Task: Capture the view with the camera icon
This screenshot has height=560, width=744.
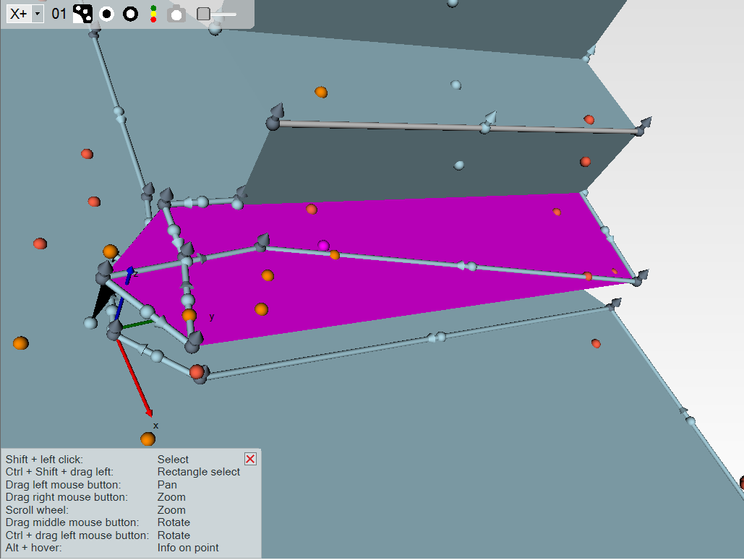Action: [x=176, y=14]
